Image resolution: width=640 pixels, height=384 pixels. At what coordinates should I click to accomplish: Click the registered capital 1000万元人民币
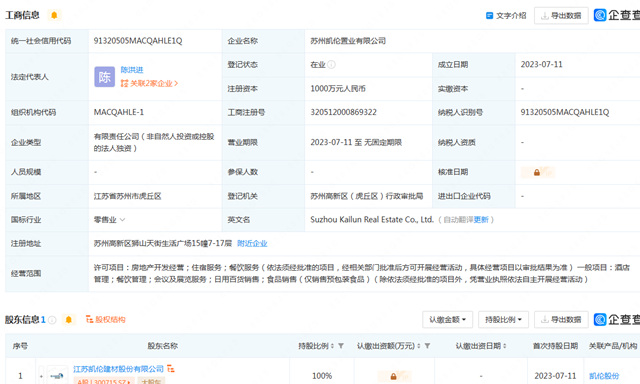point(338,89)
